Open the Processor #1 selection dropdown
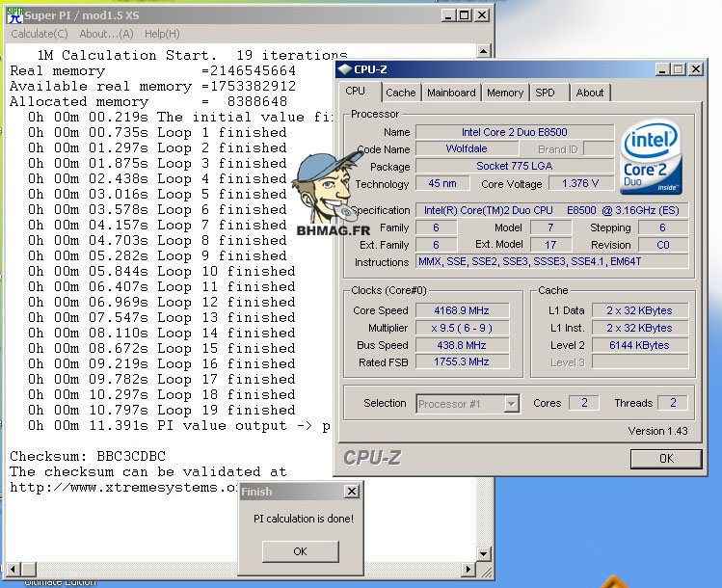 pyautogui.click(x=511, y=404)
